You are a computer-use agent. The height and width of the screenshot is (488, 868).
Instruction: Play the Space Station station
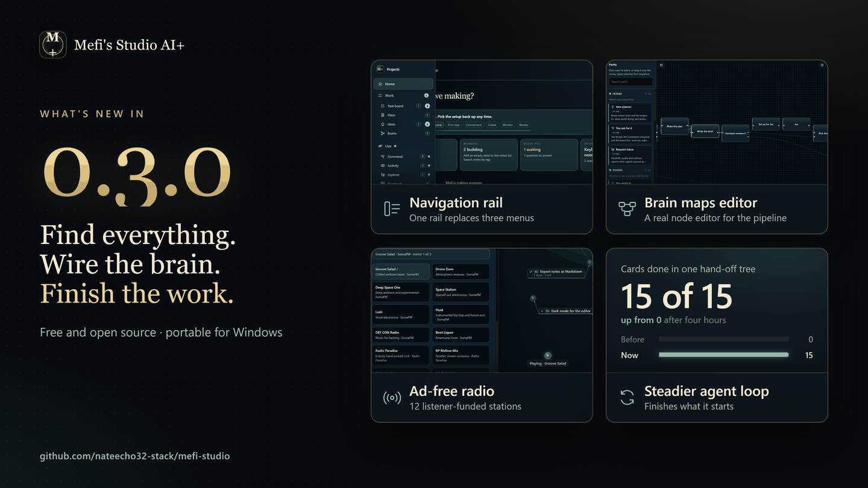461,292
